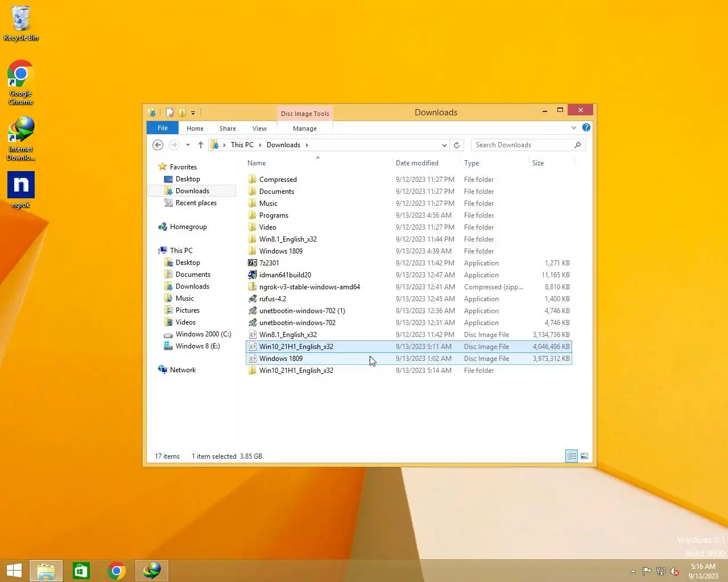Open the Recycle Bin desktop icon
Image resolution: width=728 pixels, height=582 pixels.
point(21,23)
